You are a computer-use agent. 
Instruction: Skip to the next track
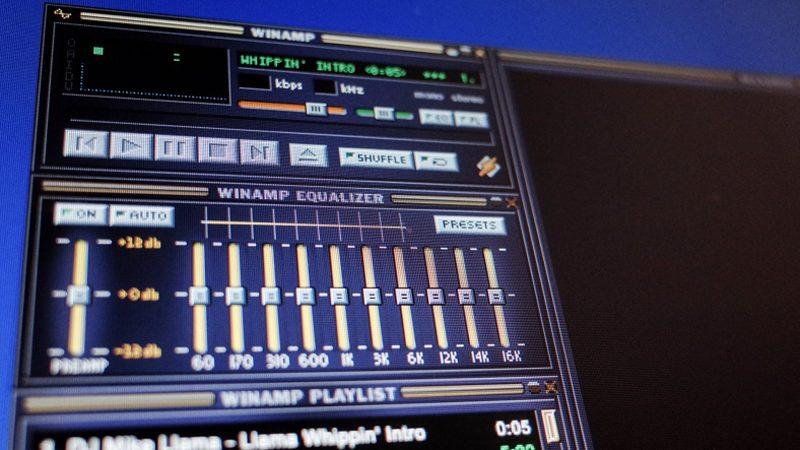click(259, 152)
